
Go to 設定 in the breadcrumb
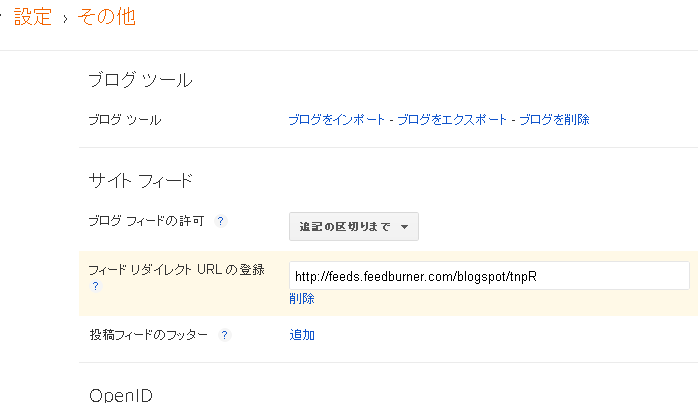(x=33, y=17)
